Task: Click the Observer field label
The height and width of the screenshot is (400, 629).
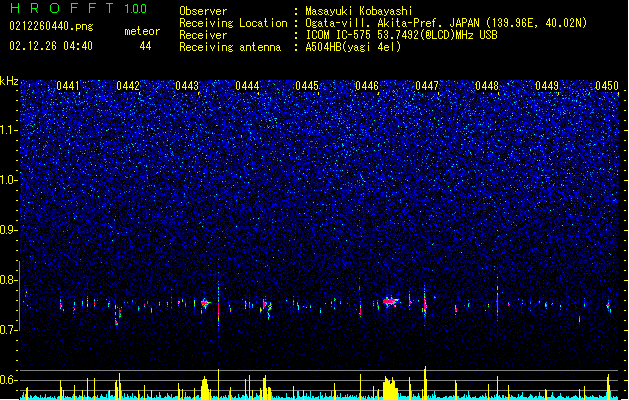Action: [203, 11]
